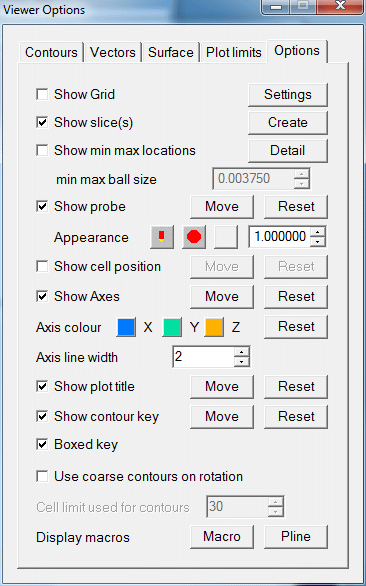Screen dimensions: 366x586
Task: Select the Options tab
Action: click(297, 51)
